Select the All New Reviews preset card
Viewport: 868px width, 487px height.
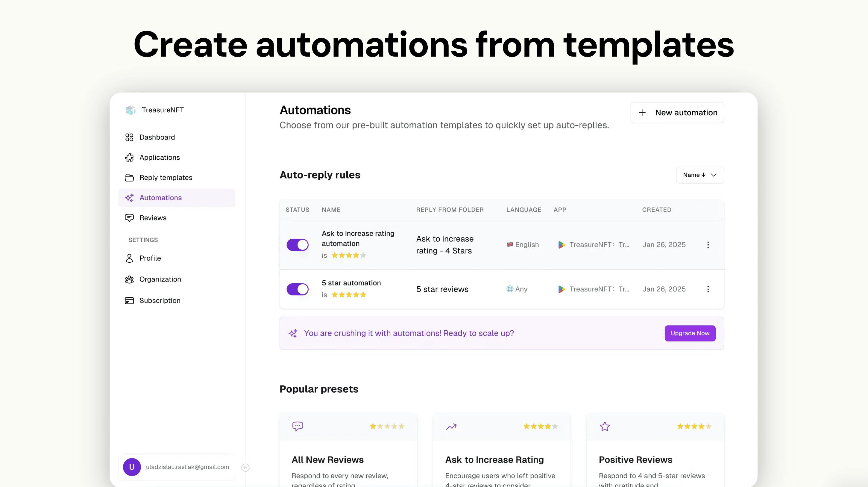click(348, 450)
